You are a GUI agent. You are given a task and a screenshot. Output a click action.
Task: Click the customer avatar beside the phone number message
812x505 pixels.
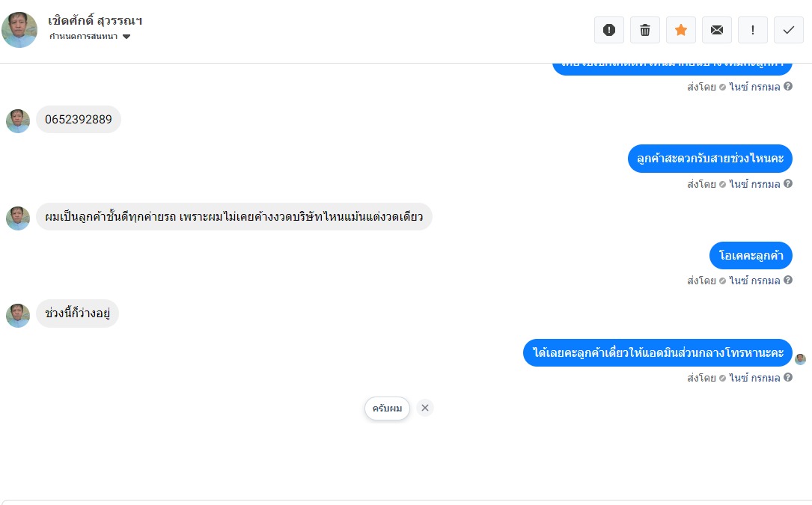coord(18,121)
